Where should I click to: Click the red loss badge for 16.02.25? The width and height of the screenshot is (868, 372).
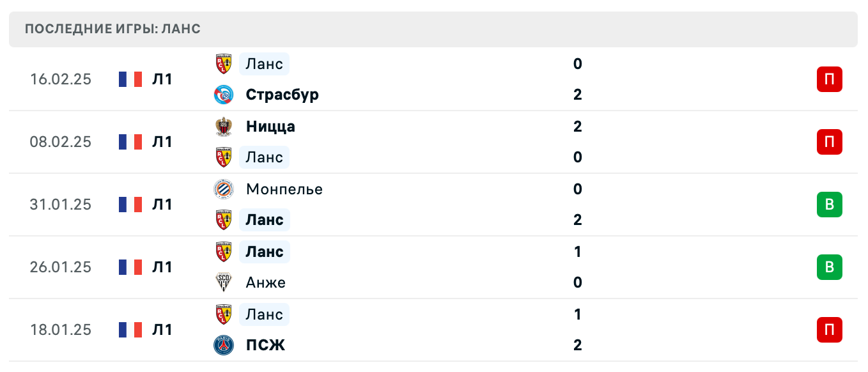point(829,79)
